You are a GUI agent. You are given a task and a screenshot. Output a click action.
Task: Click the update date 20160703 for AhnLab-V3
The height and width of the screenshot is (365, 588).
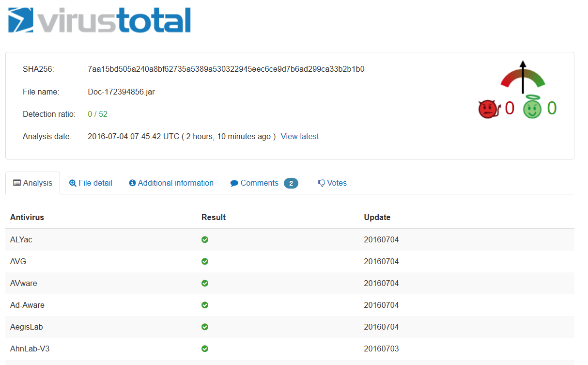pyautogui.click(x=382, y=349)
